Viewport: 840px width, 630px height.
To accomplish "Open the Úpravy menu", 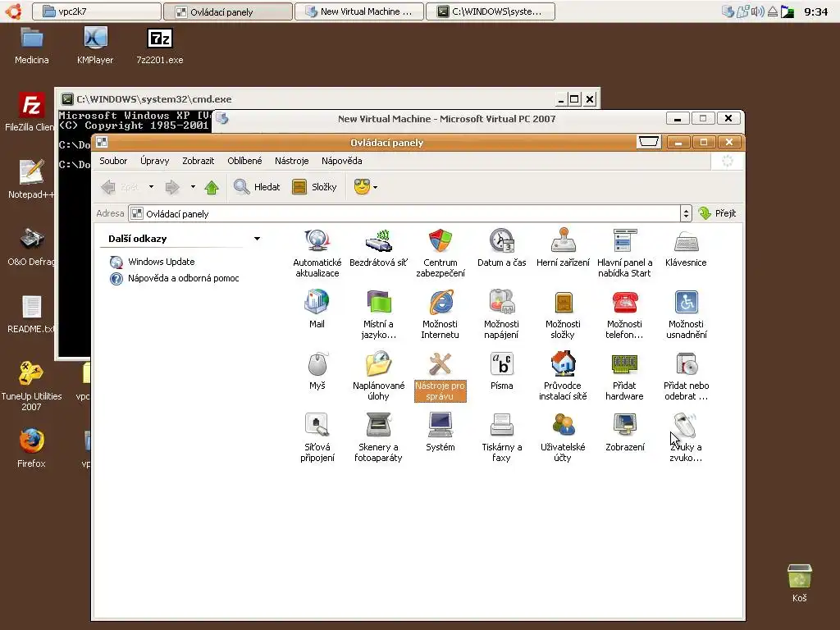I will pyautogui.click(x=155, y=161).
